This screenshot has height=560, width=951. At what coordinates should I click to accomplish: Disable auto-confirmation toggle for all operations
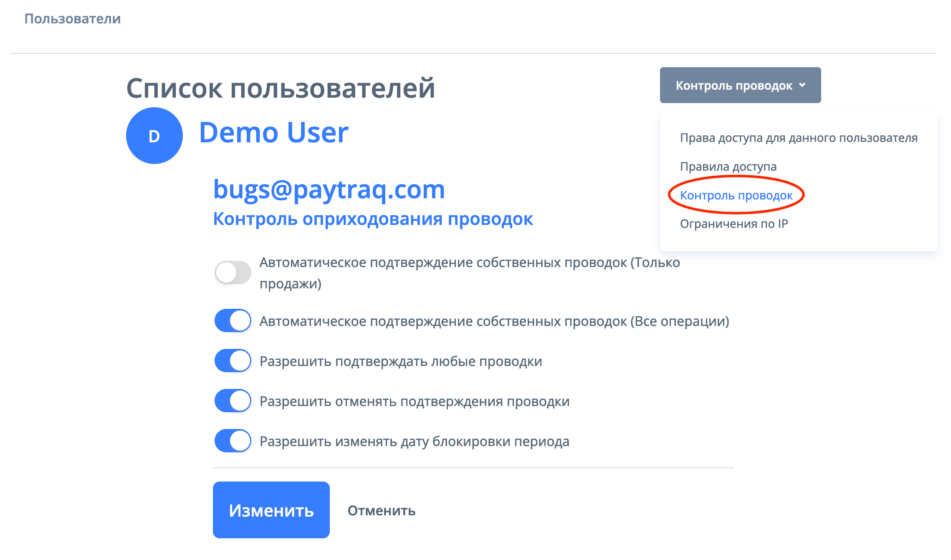click(x=233, y=320)
